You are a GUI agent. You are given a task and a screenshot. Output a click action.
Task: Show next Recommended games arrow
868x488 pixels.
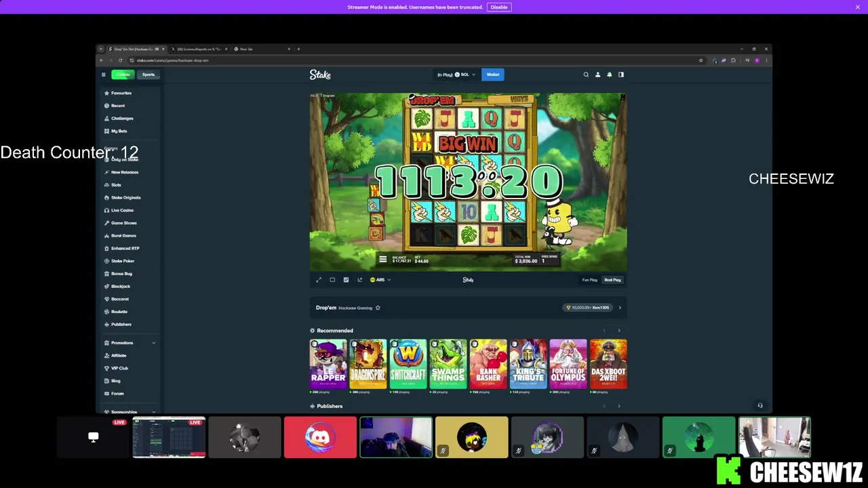(x=618, y=331)
